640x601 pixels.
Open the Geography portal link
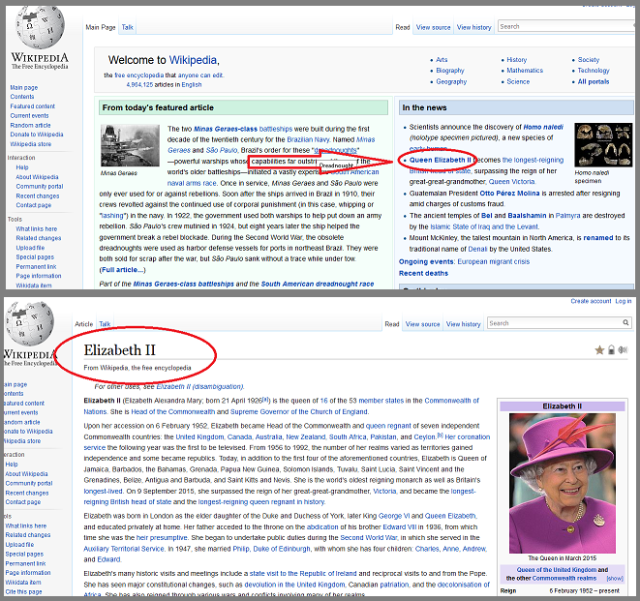(451, 82)
